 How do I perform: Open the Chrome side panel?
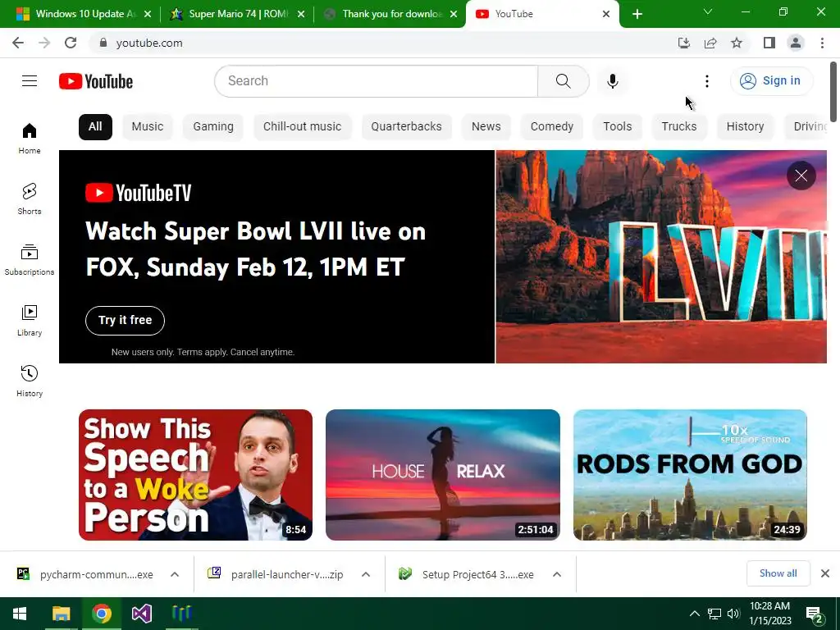769,43
